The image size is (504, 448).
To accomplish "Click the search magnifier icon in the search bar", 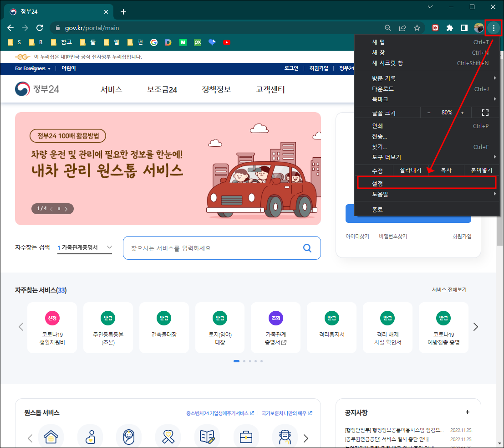I will 307,247.
